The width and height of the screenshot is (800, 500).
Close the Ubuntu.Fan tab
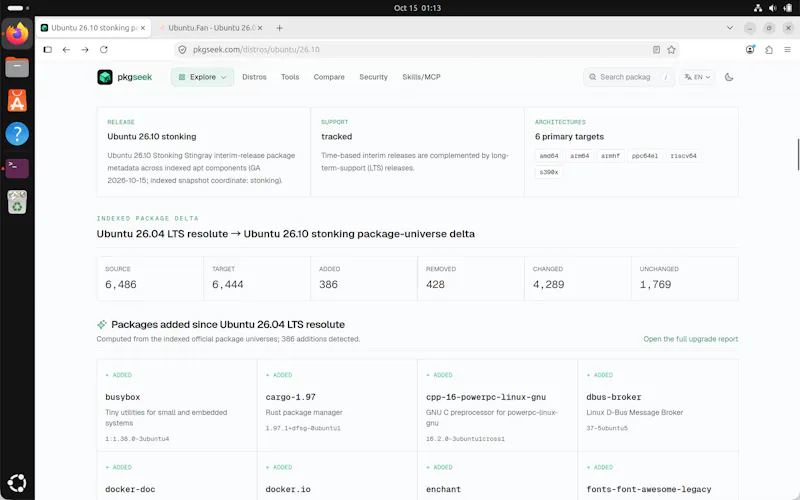coord(260,28)
